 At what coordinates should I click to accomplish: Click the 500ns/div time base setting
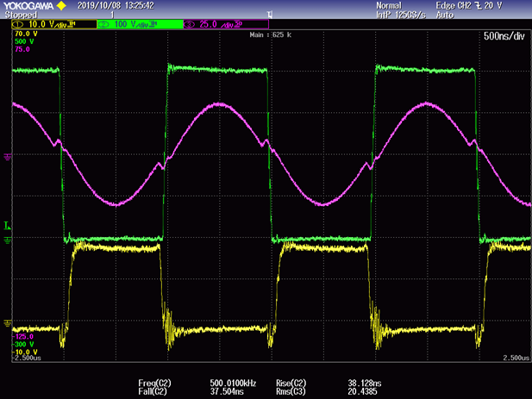504,36
